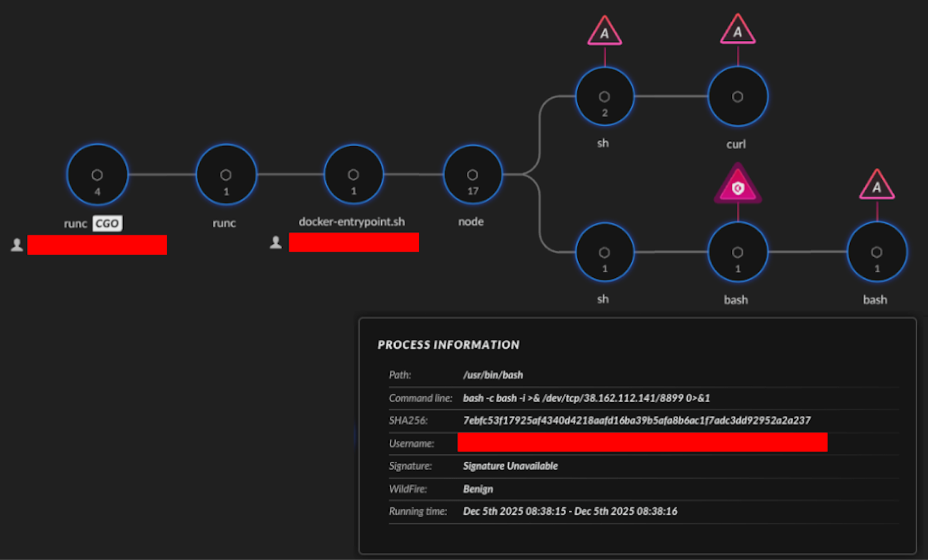Select the node process circle showing 17 children
Screen dimensions: 928x560
point(472,175)
